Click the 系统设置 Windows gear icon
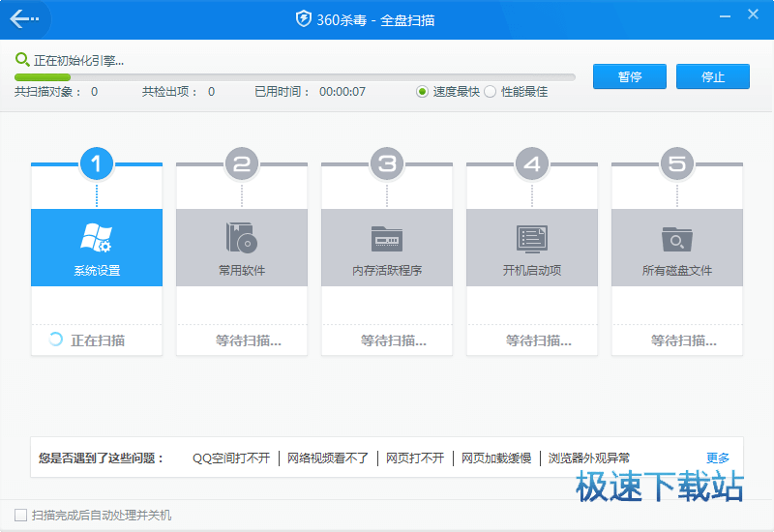 tap(97, 238)
